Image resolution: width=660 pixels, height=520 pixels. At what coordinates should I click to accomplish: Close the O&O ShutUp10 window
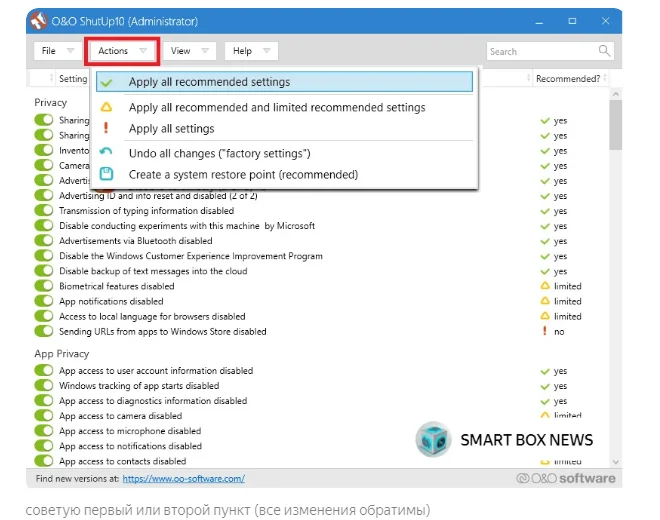point(605,21)
